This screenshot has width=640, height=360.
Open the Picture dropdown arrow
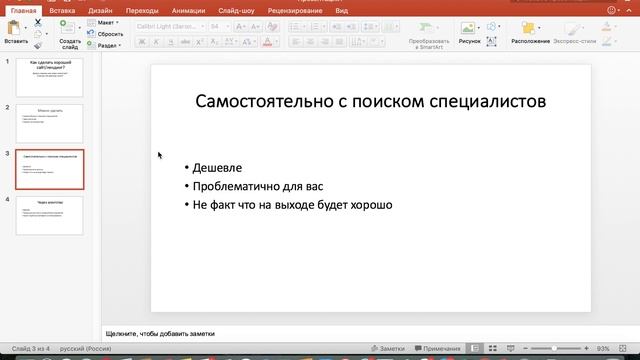[478, 28]
